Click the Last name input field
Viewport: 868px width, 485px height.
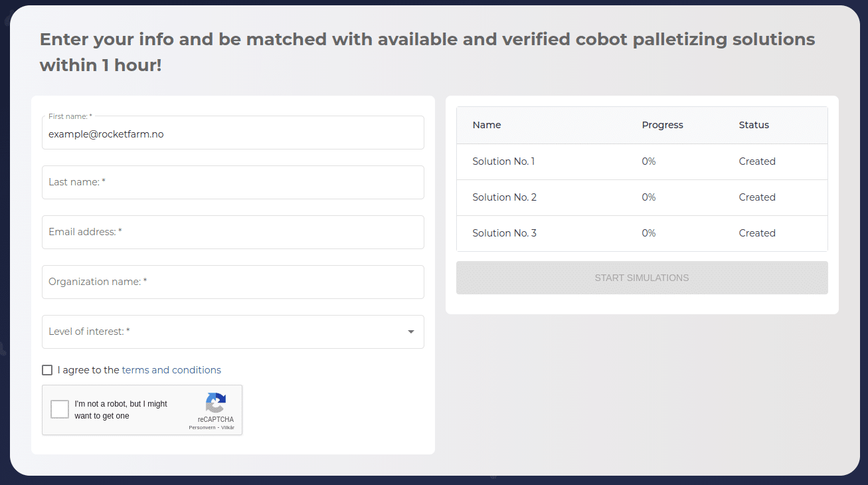[232, 182]
